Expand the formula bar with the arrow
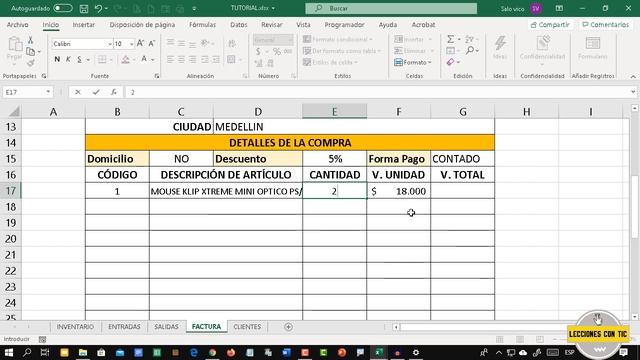640x360 pixels. pyautogui.click(x=633, y=92)
